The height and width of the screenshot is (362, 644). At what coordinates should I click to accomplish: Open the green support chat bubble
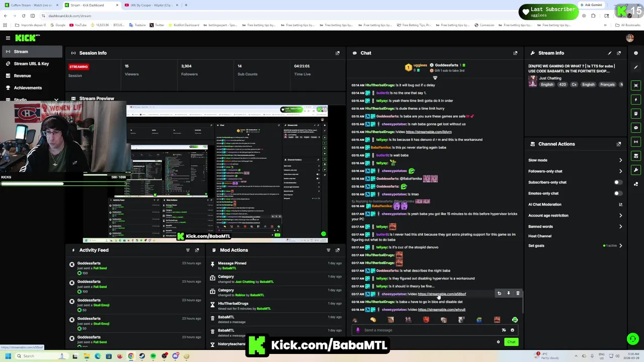[633, 339]
